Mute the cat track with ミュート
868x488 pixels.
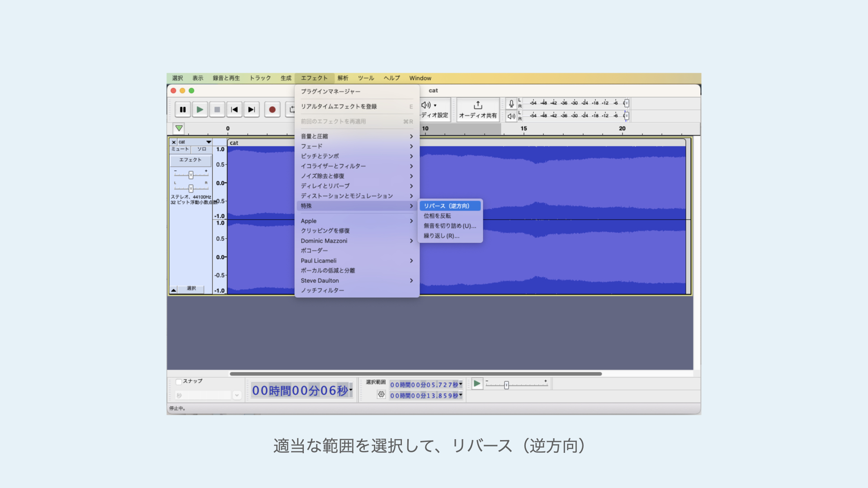point(180,149)
